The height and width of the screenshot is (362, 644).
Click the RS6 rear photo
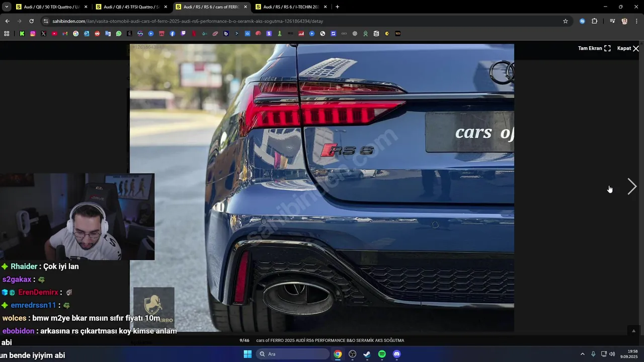tap(322, 188)
